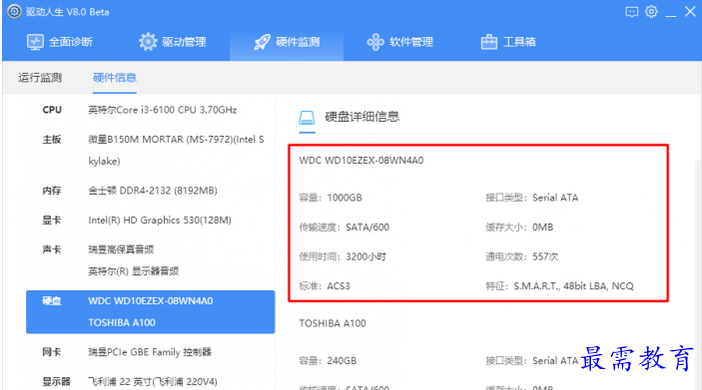The width and height of the screenshot is (702, 390).
Task: Click 英特尔(R) 显示器音频 entry
Action: (133, 271)
